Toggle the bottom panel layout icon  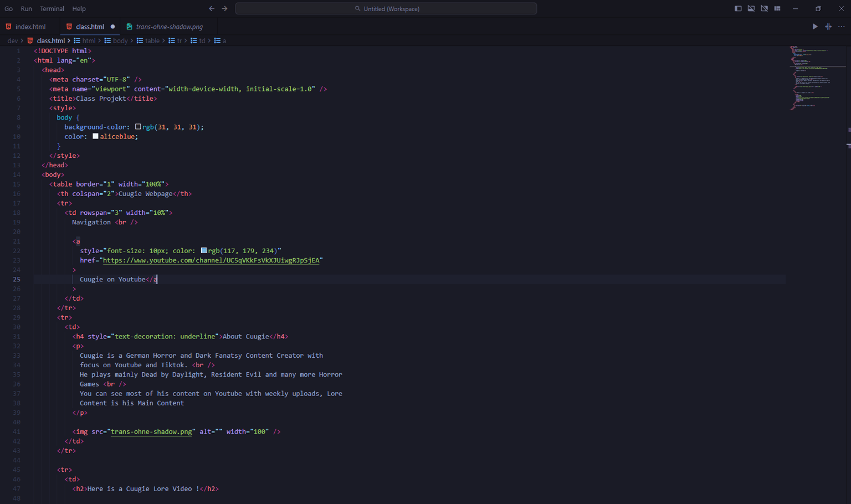(751, 8)
